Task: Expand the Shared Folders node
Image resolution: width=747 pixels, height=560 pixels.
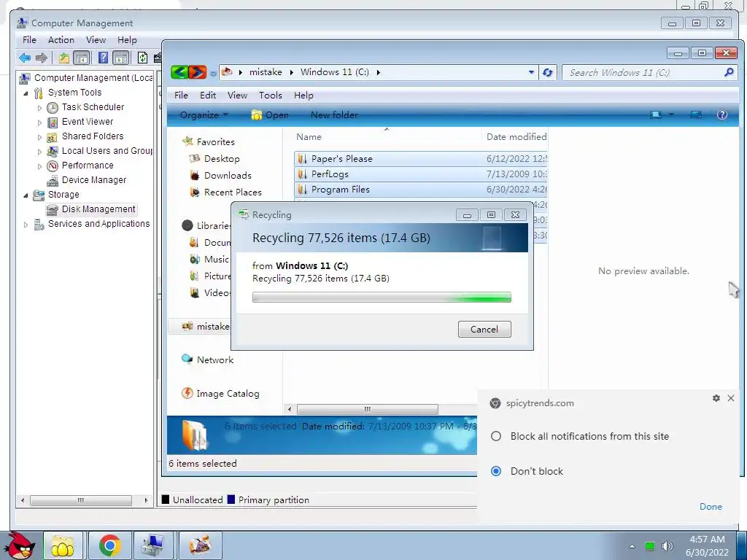Action: (x=39, y=137)
